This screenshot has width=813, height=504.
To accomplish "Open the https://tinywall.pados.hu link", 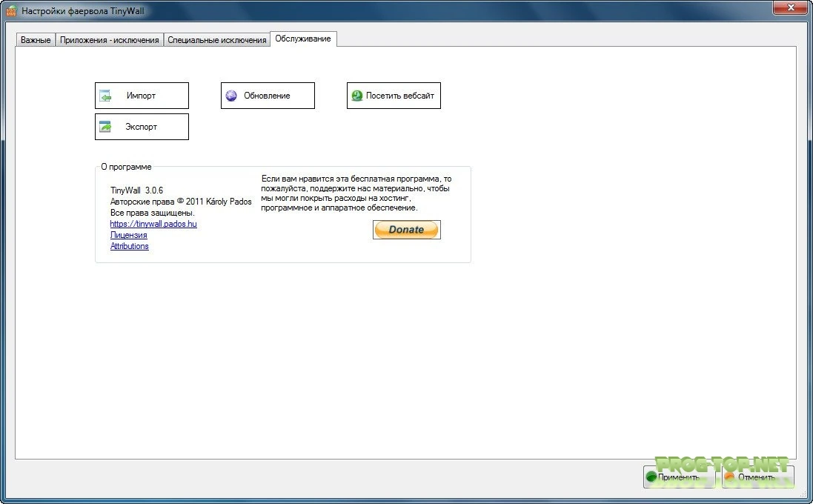I will pyautogui.click(x=153, y=224).
